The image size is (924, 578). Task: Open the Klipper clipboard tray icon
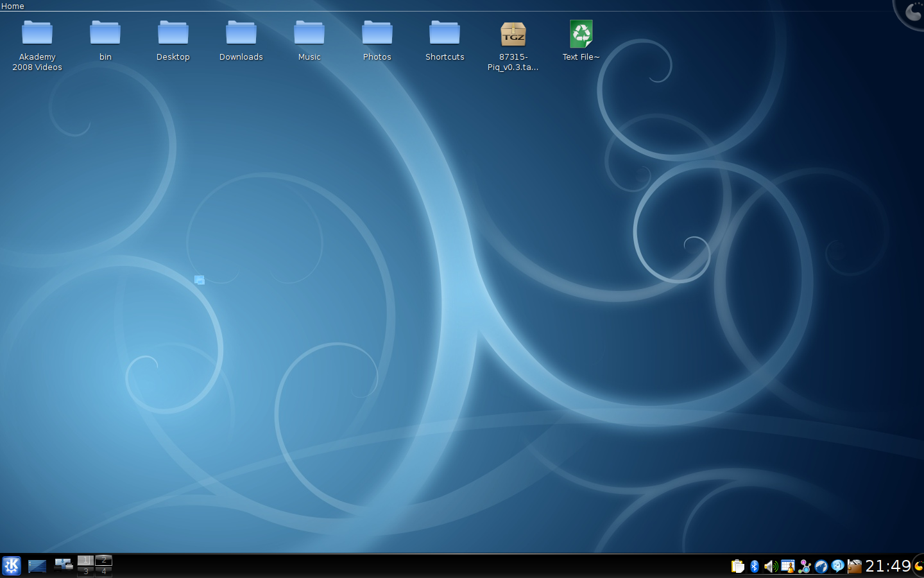click(738, 566)
